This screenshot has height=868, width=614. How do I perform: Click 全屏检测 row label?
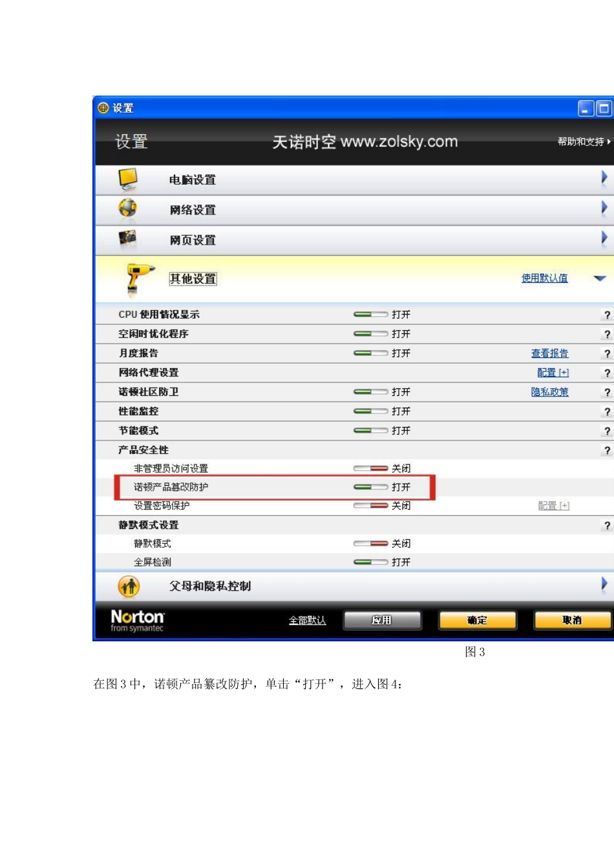153,563
